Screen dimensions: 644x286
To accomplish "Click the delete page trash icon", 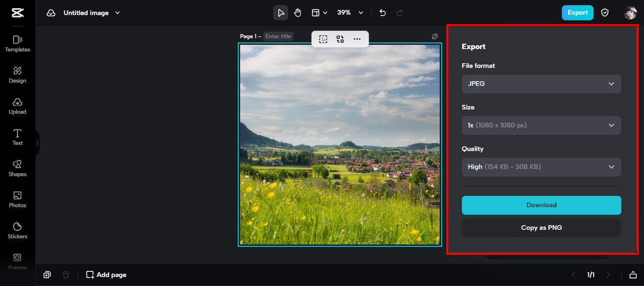I will [x=66, y=275].
